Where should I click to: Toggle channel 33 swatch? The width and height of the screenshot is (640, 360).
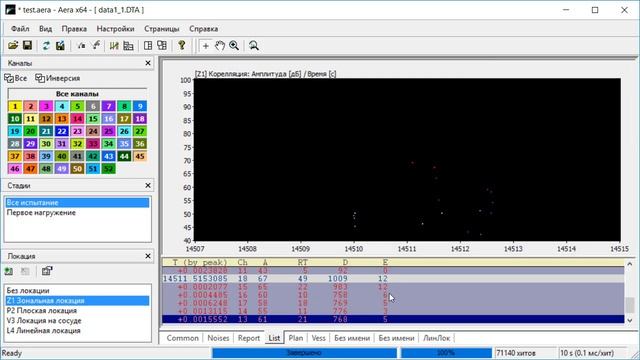coord(93,144)
